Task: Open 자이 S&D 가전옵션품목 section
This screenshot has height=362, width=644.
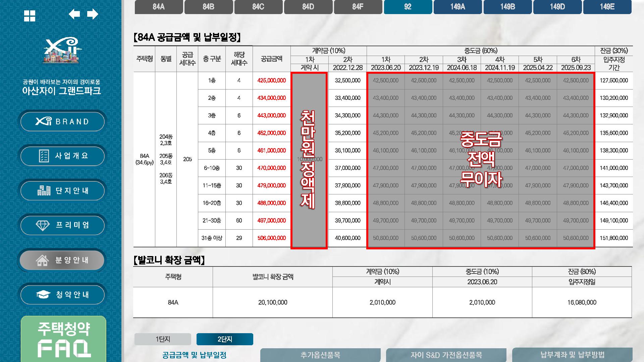Action: (446, 355)
